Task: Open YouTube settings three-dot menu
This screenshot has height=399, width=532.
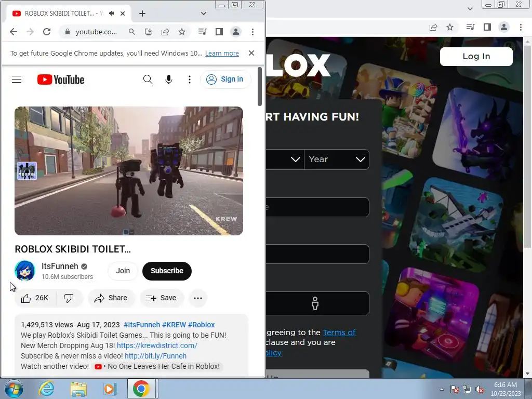Action: point(189,79)
